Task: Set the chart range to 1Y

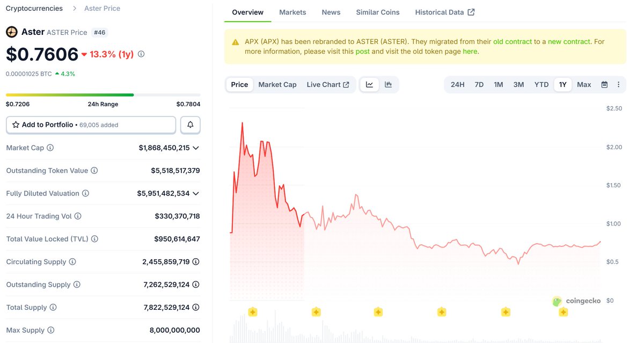Action: point(563,85)
